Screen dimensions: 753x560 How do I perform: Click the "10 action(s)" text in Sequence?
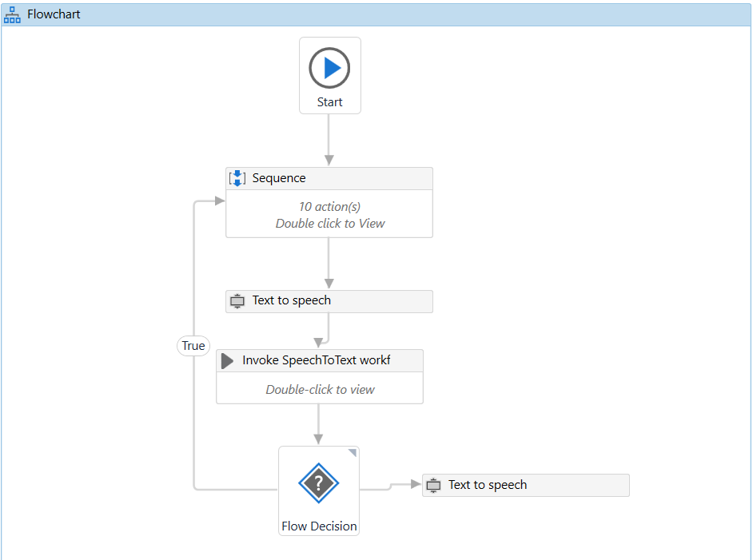pos(329,207)
